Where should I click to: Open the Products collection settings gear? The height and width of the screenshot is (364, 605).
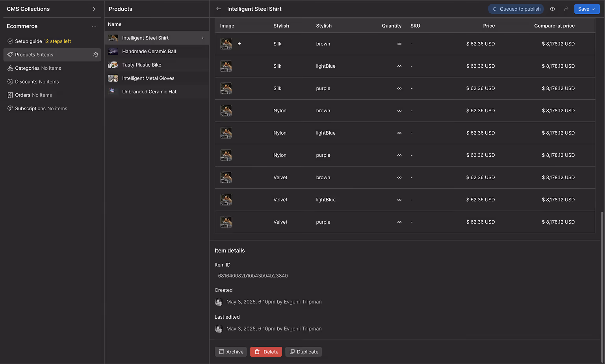96,54
